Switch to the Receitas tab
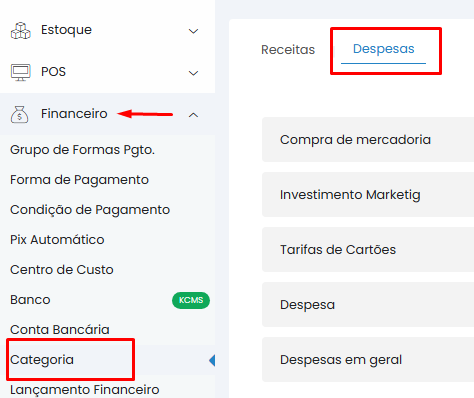 (x=288, y=50)
